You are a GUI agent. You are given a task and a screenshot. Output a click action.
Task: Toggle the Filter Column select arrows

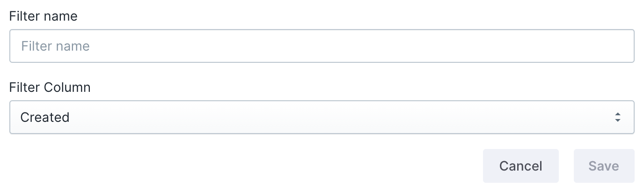pos(618,117)
